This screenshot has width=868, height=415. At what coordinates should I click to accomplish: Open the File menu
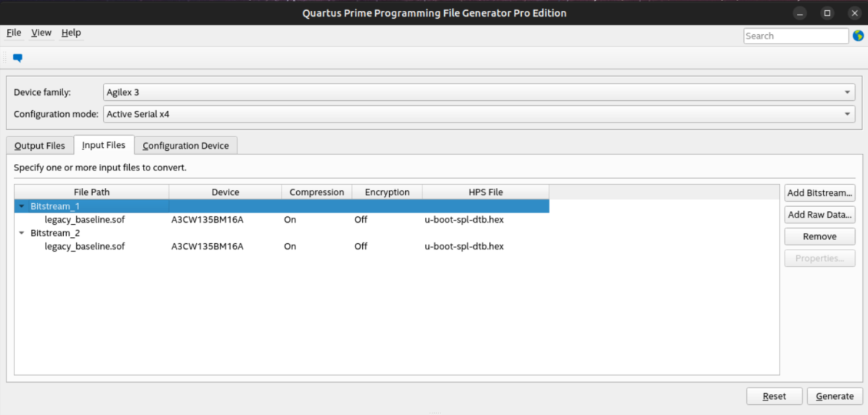pyautogui.click(x=14, y=33)
